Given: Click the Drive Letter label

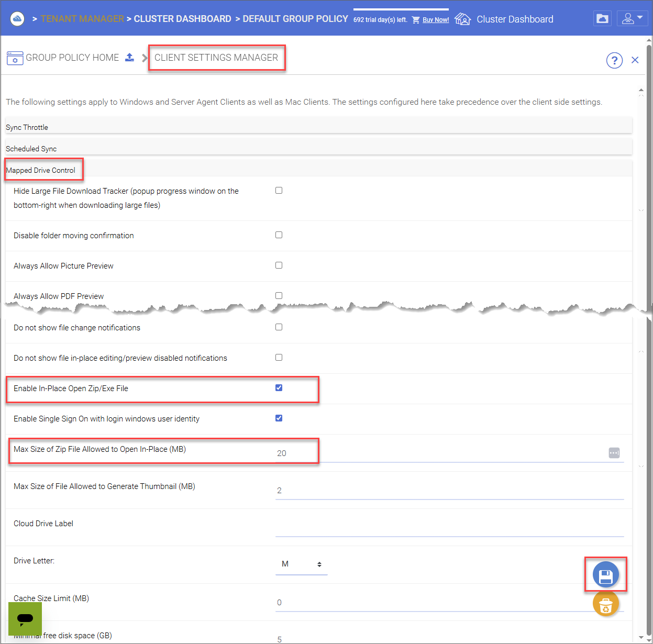Looking at the screenshot, I should pyautogui.click(x=34, y=561).
